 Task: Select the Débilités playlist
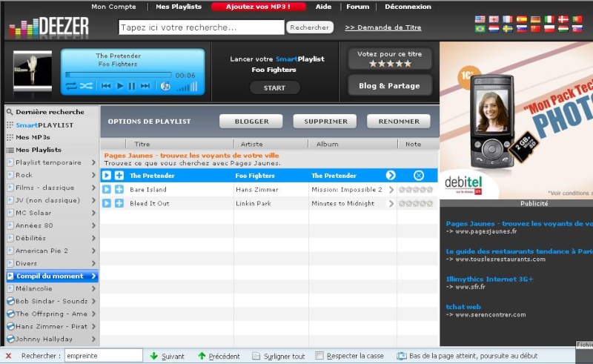click(30, 238)
